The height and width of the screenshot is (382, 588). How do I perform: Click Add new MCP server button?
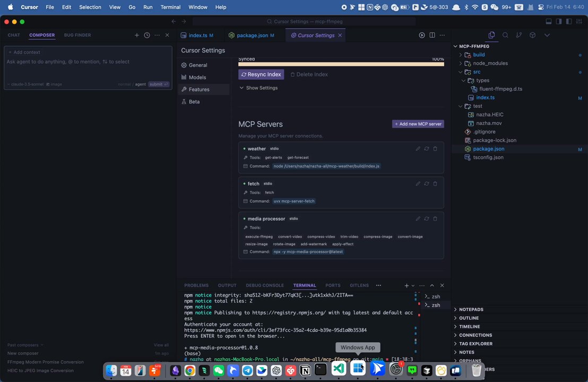(x=418, y=124)
